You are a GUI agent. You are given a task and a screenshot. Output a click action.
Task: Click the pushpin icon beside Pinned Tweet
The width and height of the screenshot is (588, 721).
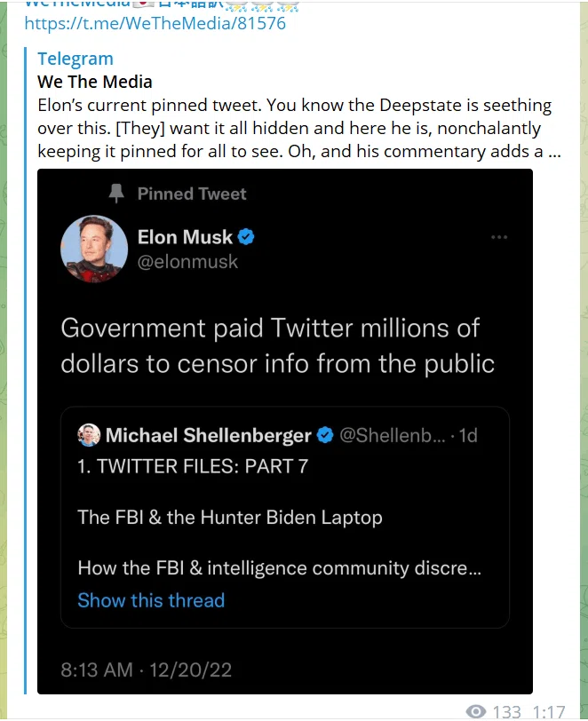pyautogui.click(x=116, y=194)
